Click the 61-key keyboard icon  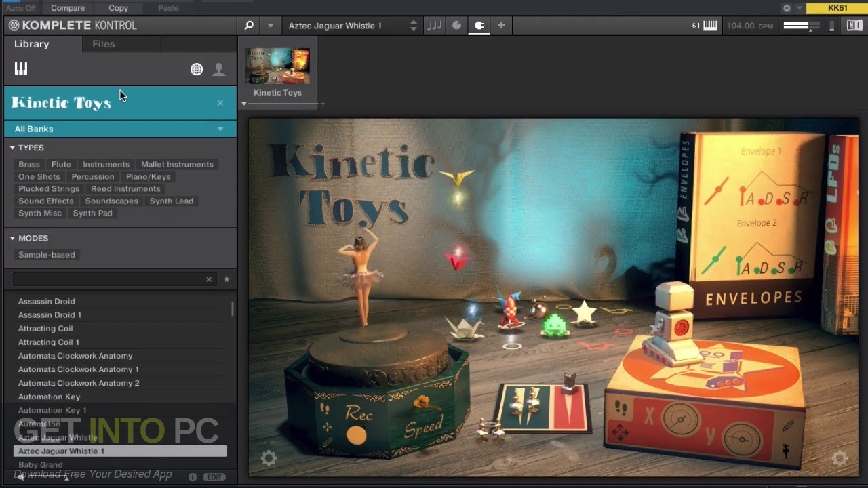[x=710, y=26]
